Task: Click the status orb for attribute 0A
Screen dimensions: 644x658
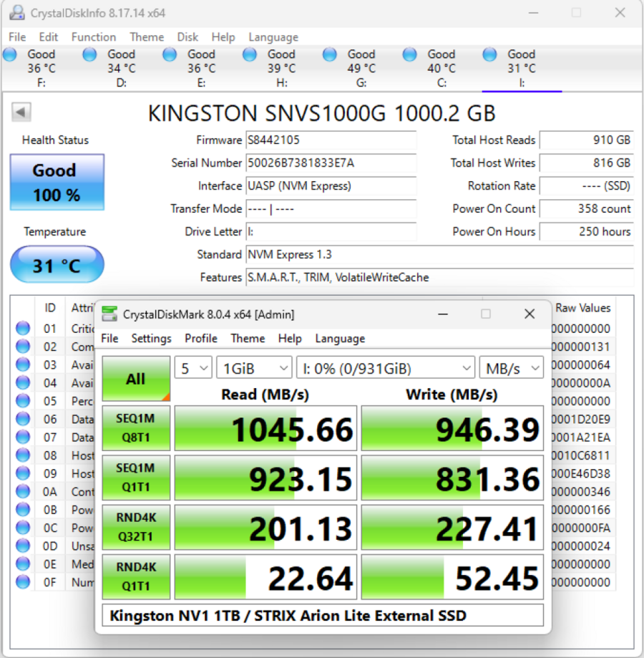Action: (x=23, y=491)
